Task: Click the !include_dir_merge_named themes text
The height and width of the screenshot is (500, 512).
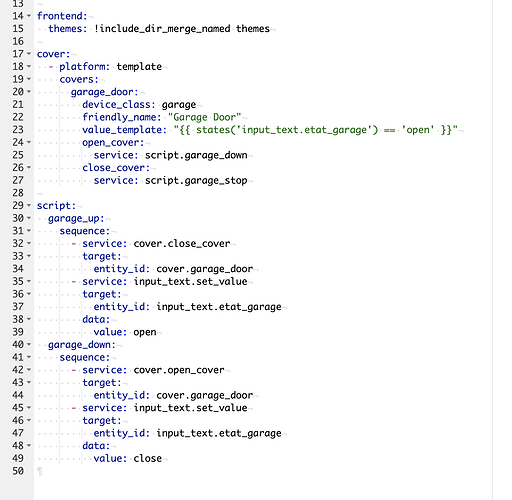Action: point(182,29)
